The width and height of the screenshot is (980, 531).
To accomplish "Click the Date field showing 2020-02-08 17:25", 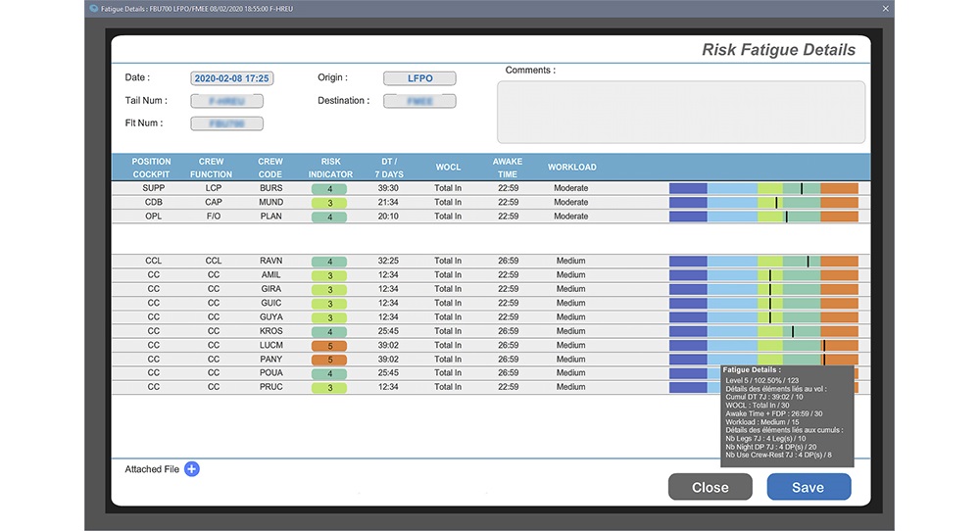I will click(231, 78).
